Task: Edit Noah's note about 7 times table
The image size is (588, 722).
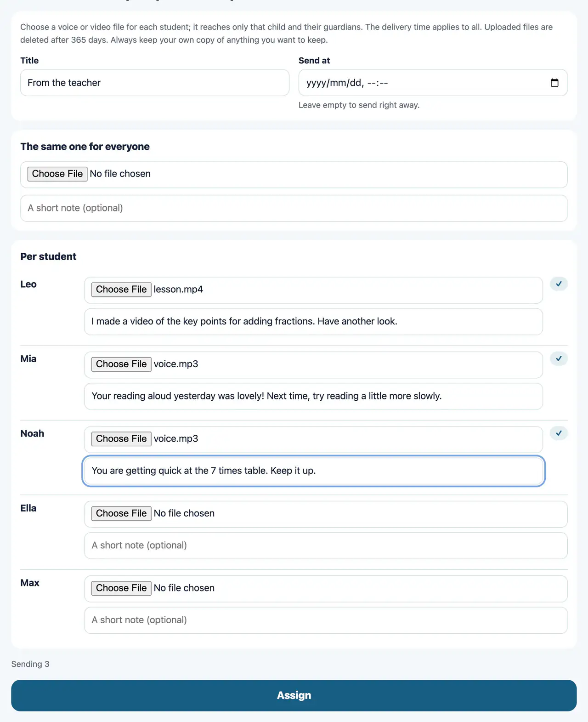Action: coord(313,471)
